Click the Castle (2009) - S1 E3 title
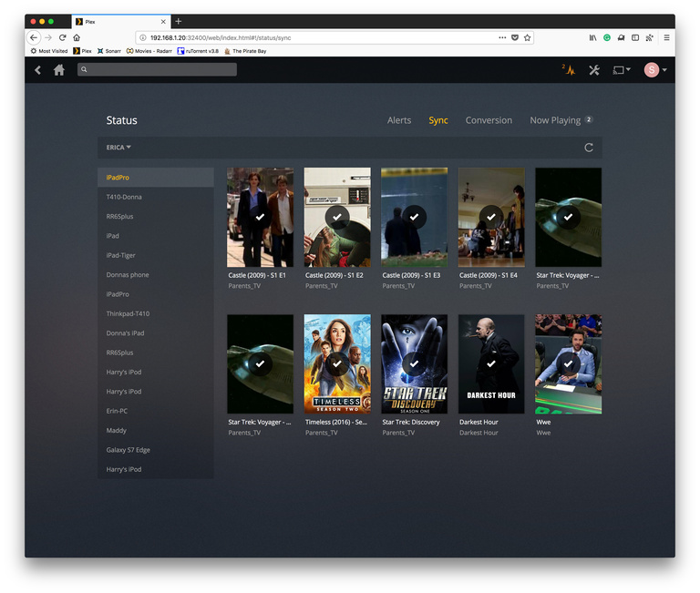Image resolution: width=700 pixels, height=593 pixels. 411,276
